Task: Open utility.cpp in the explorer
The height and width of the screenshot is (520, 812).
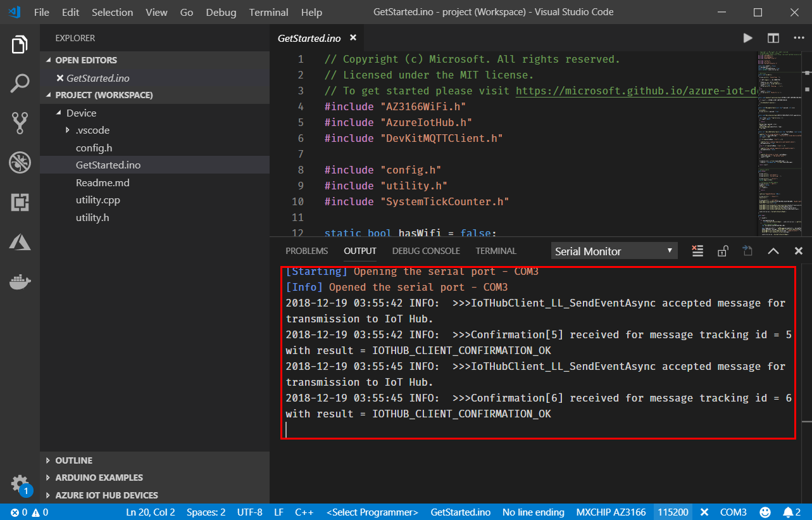Action: point(154,200)
